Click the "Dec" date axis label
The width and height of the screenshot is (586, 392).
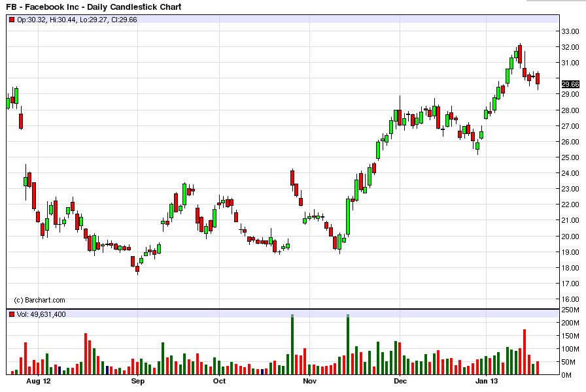click(400, 381)
